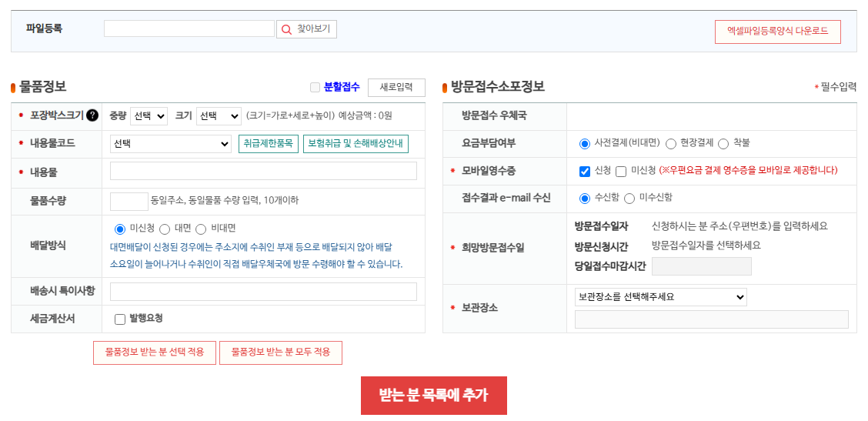The width and height of the screenshot is (868, 421).
Task: Click the 방문접수 우체국 label
Action: [494, 116]
